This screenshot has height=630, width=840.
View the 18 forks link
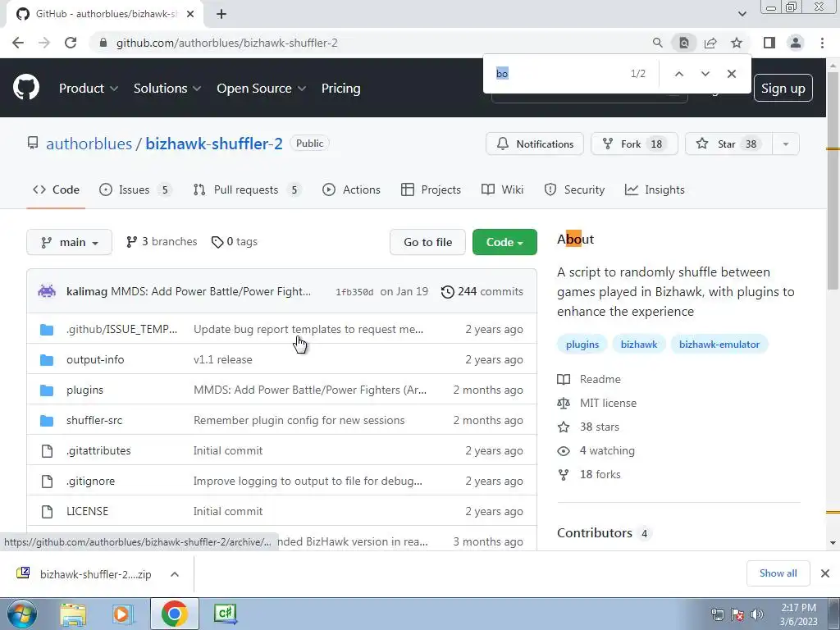[589, 474]
